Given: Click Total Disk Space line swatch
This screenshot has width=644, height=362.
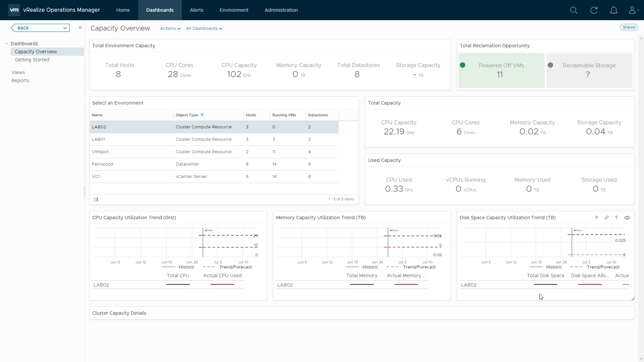Looking at the screenshot, I should point(546,285).
